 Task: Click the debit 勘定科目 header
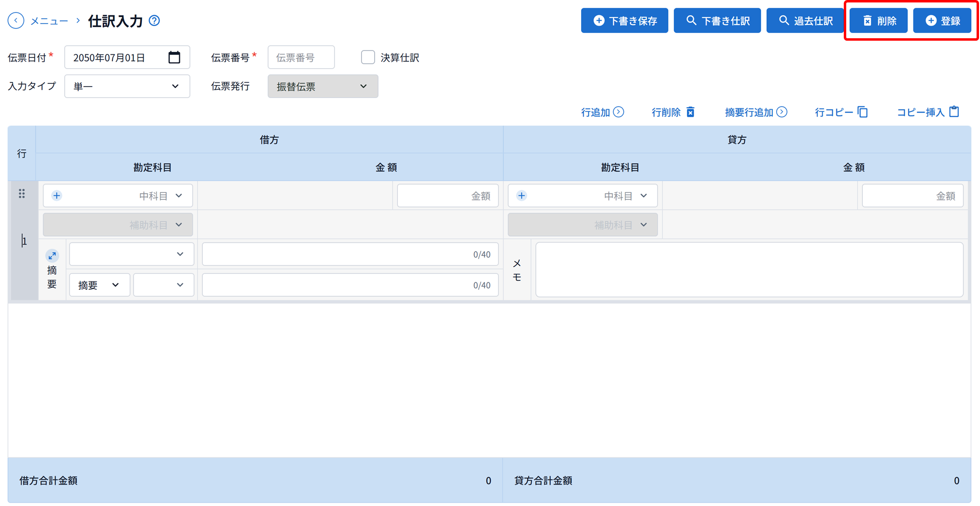click(152, 167)
